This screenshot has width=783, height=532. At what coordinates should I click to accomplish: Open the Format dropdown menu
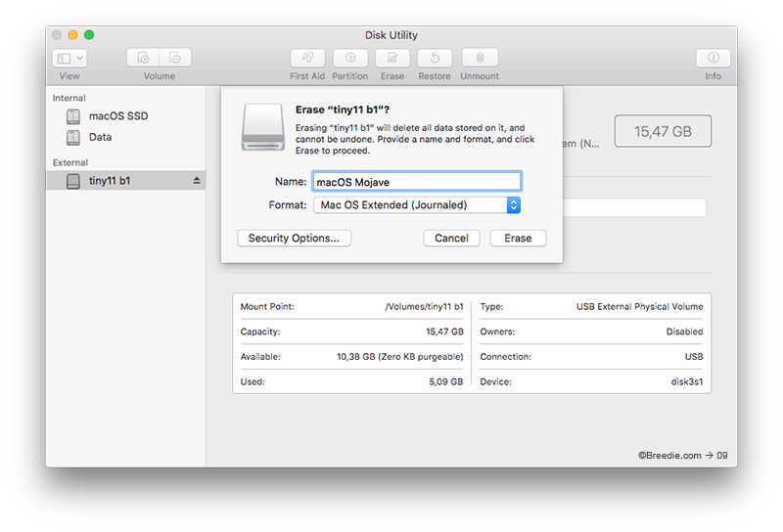417,205
